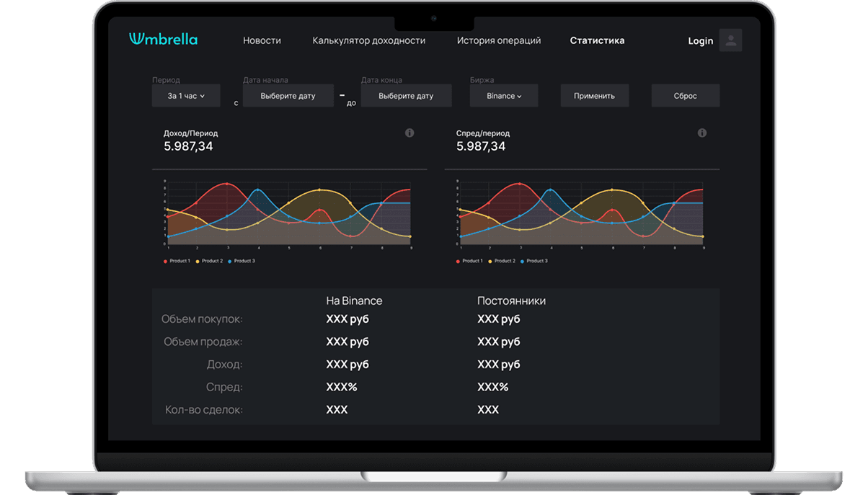Click the Обьем продаж row label
The image size is (868, 495).
(x=203, y=342)
